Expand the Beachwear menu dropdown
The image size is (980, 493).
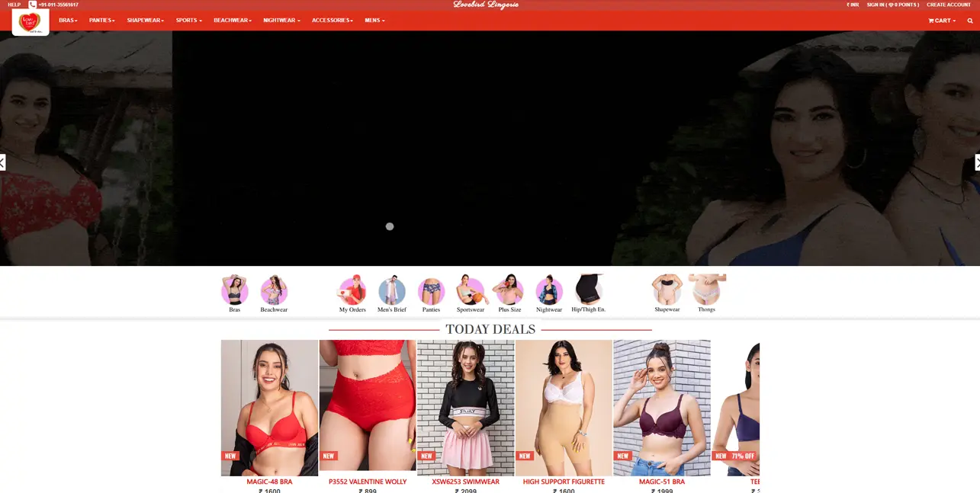233,21
